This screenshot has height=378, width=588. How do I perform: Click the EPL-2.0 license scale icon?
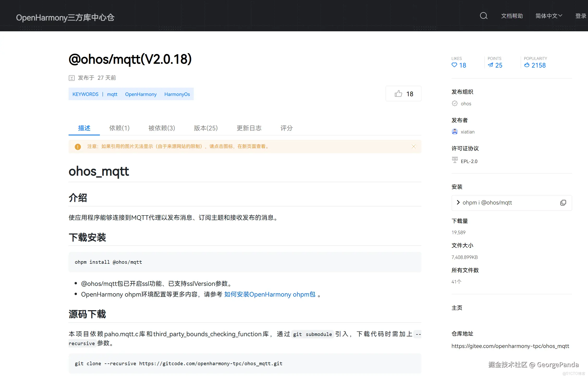tap(455, 160)
